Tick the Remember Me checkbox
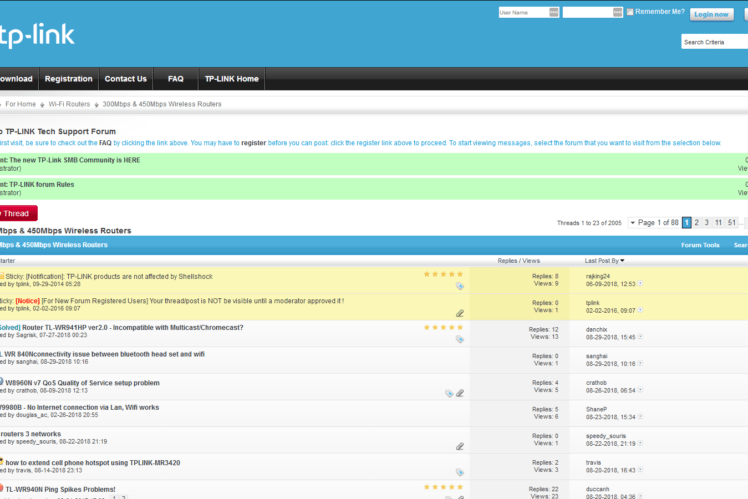748x499 pixels. 629,12
